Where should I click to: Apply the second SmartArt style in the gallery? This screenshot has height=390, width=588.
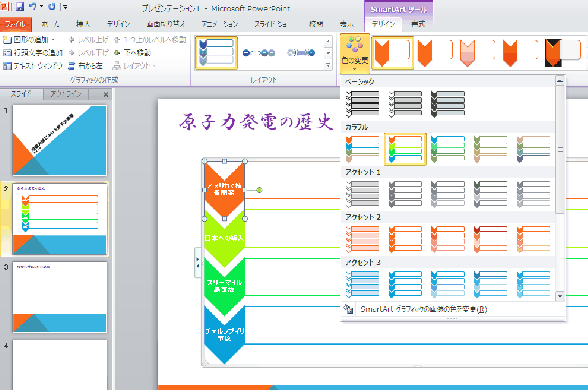point(435,53)
